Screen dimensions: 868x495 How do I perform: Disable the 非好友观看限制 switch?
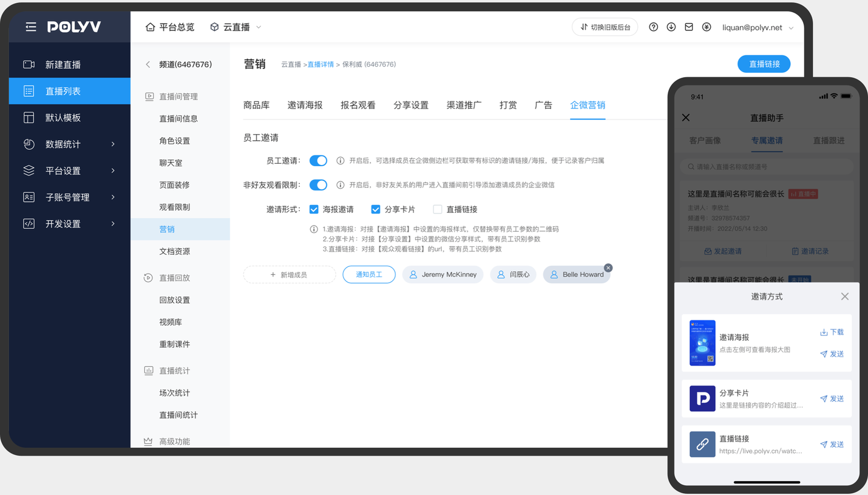[x=318, y=184]
